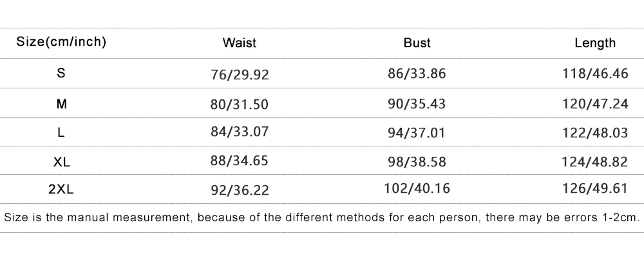Click the Waist column header
This screenshot has width=644, height=258.
tap(239, 43)
